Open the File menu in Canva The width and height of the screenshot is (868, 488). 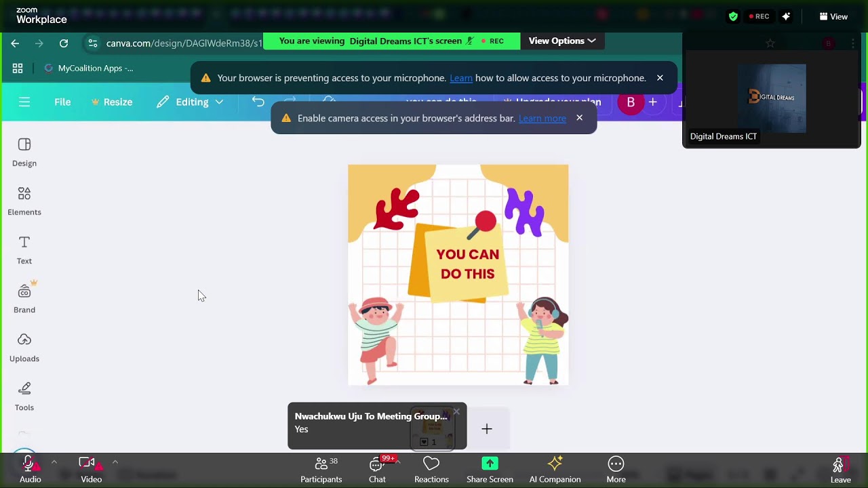pyautogui.click(x=62, y=102)
